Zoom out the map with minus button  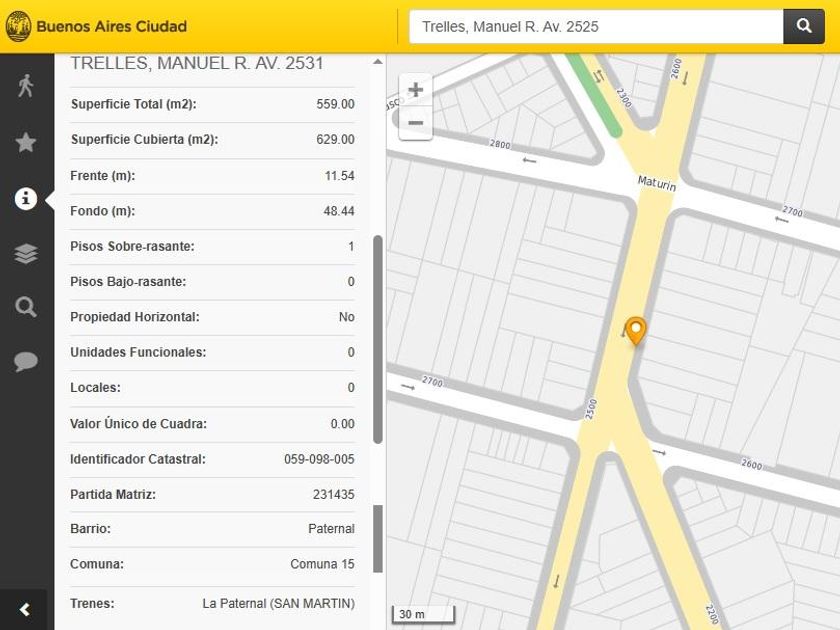point(416,123)
